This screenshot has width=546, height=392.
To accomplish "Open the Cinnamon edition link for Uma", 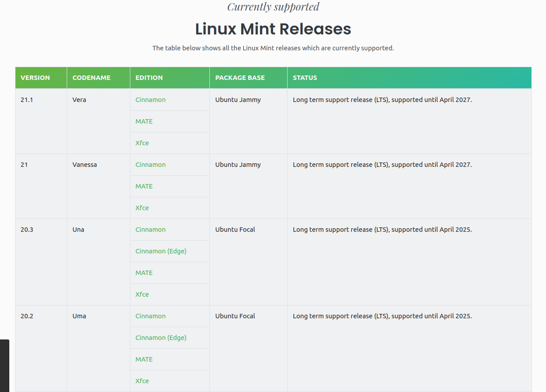I will 150,316.
